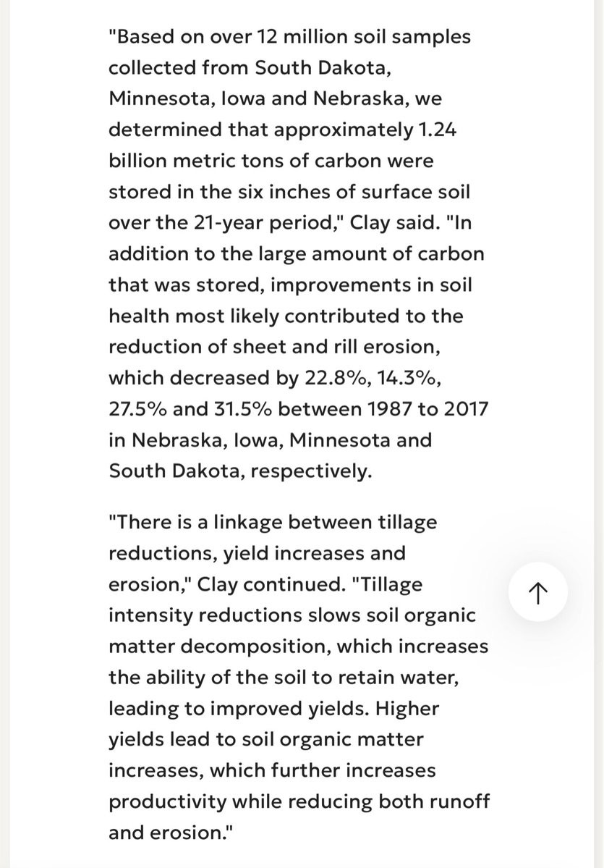This screenshot has width=604, height=868.
Task: Click the first paragraph starting "Based on over"
Action: [299, 253]
